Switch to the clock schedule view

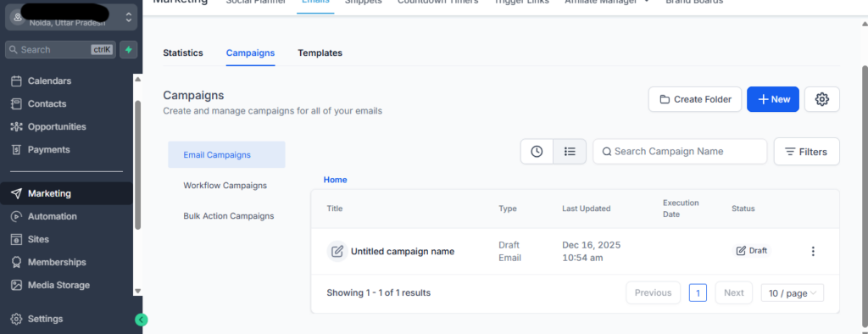[x=537, y=152]
